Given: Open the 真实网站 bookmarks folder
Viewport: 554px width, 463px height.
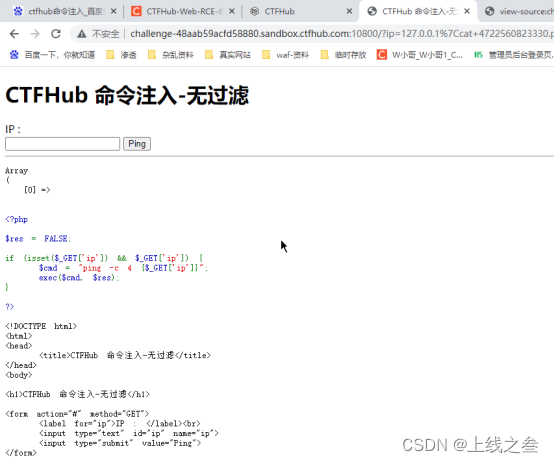Looking at the screenshot, I should (x=228, y=55).
